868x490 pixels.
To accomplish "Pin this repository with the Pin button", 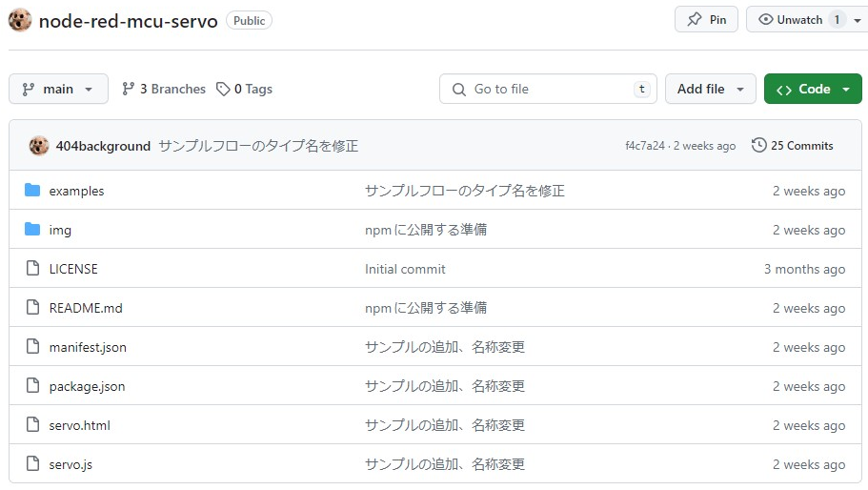I will pos(706,19).
